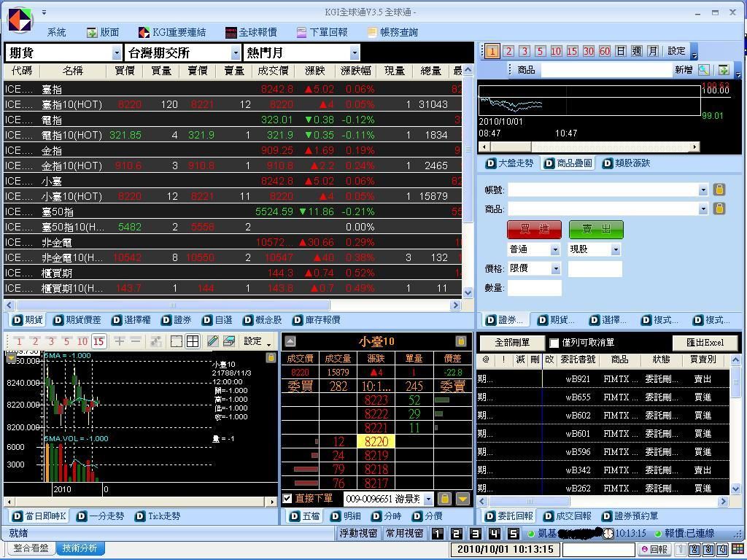
Task: Select the 30-minute interval in top-right chart toolbar
Action: [589, 52]
